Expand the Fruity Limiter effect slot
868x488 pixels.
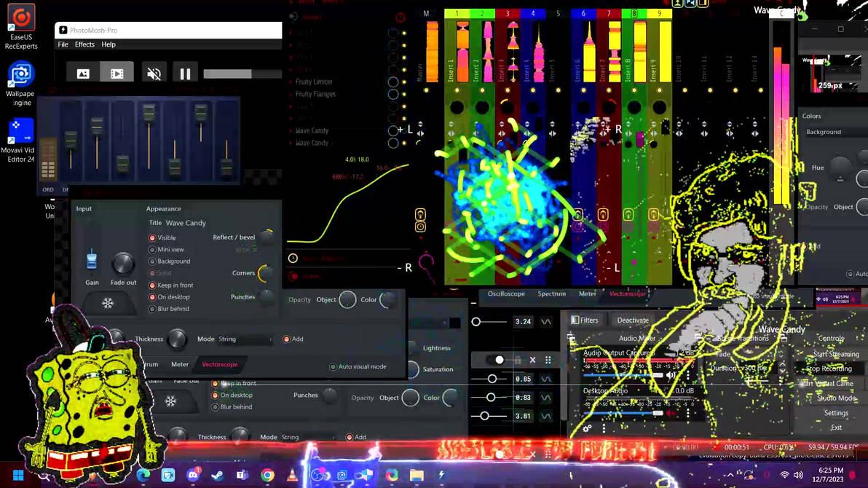(x=314, y=82)
